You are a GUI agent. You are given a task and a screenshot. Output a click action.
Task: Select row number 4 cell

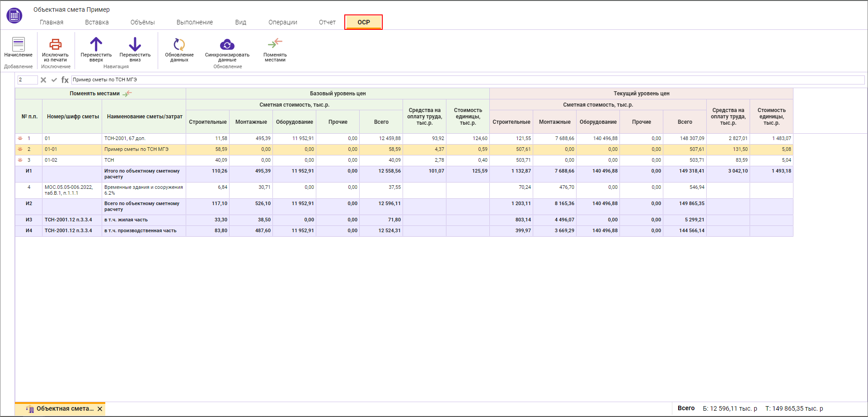click(x=29, y=190)
